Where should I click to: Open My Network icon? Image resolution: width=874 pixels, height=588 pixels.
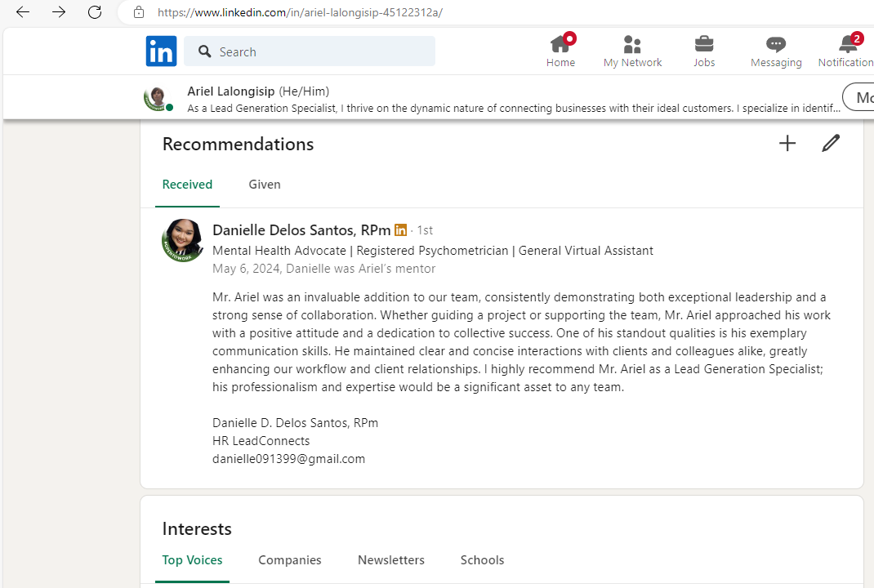coord(632,44)
